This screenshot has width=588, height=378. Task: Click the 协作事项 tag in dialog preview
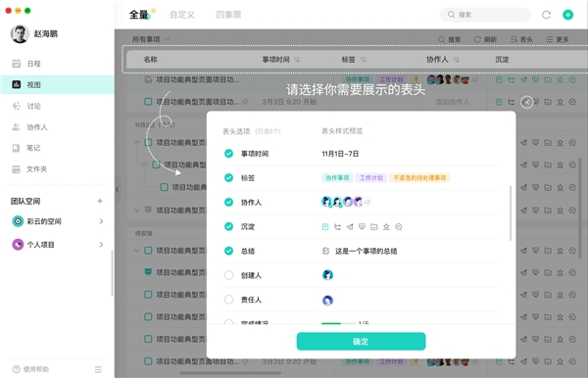[x=337, y=177]
